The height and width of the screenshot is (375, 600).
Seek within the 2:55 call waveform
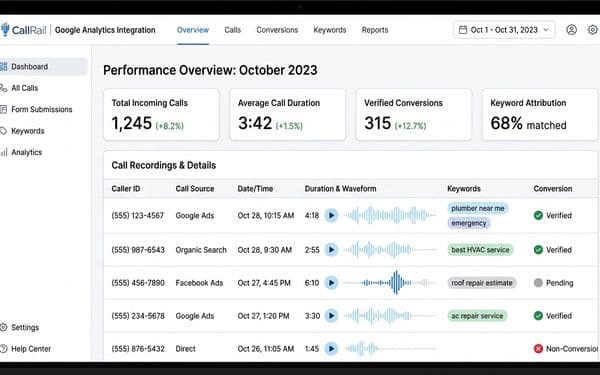pyautogui.click(x=390, y=250)
